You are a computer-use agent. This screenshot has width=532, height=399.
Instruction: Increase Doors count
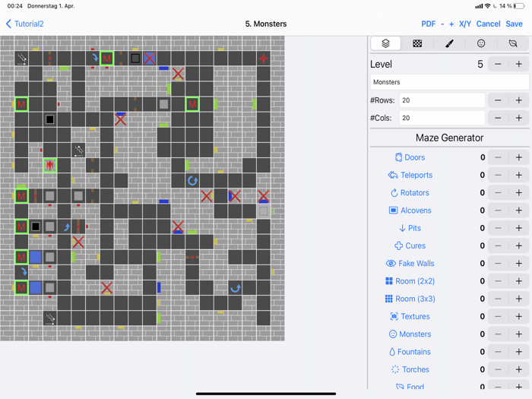pyautogui.click(x=519, y=157)
